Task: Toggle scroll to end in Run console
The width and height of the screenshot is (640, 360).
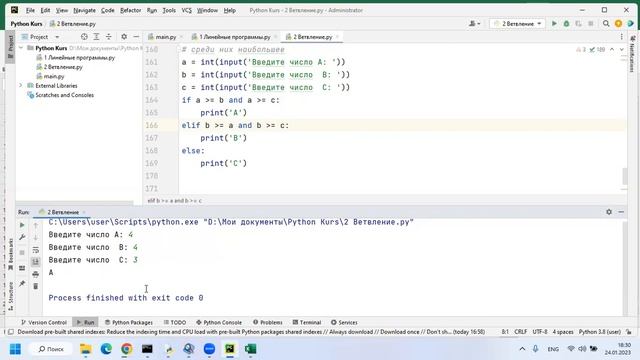Action: pyautogui.click(x=36, y=262)
